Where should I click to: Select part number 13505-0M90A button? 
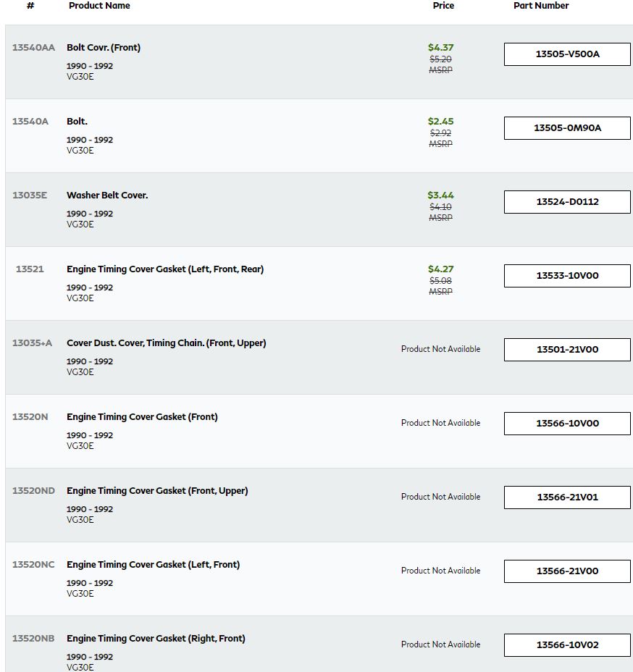point(567,127)
